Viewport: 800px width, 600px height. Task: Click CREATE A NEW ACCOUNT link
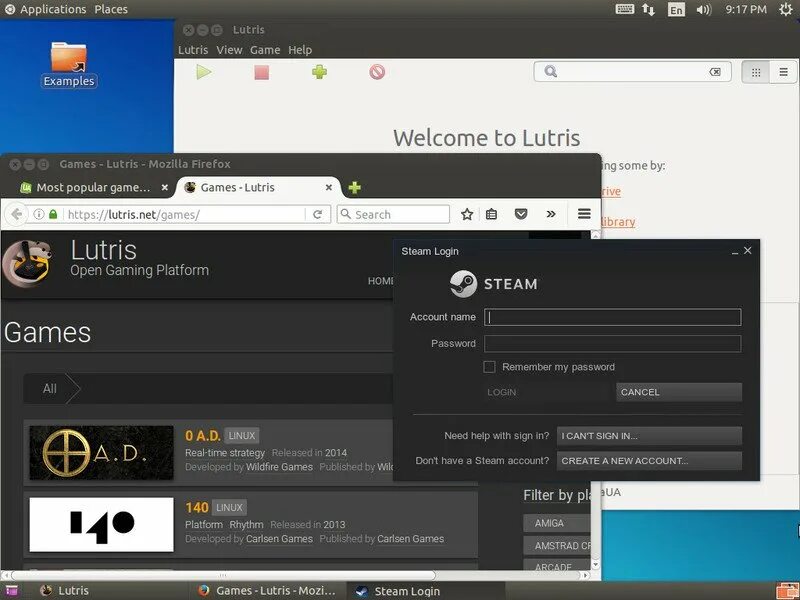(648, 461)
